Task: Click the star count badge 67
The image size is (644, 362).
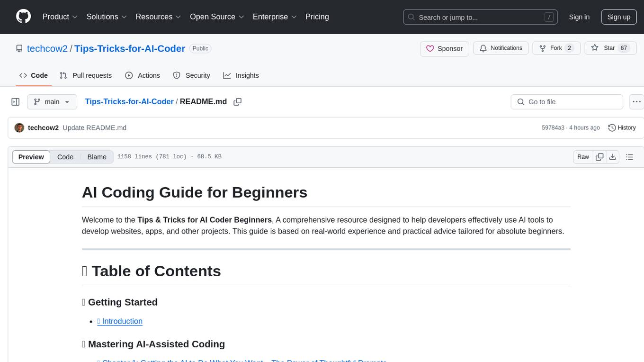Action: pyautogui.click(x=624, y=48)
